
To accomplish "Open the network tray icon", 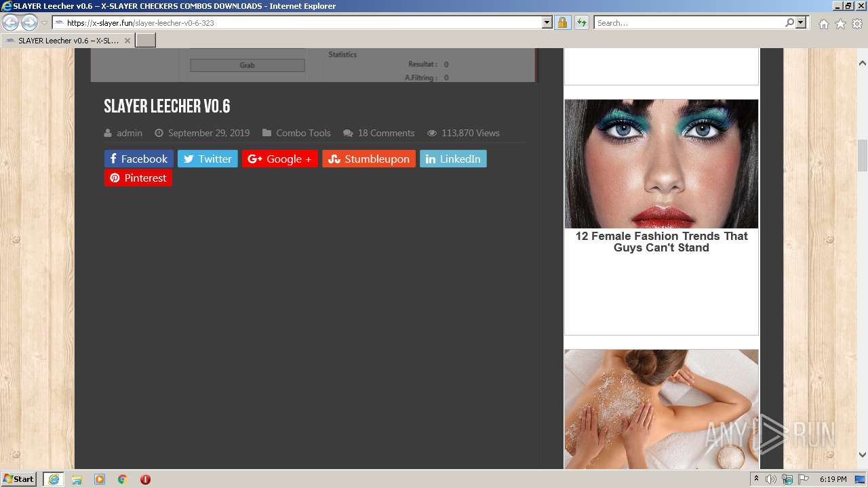I will click(x=787, y=479).
